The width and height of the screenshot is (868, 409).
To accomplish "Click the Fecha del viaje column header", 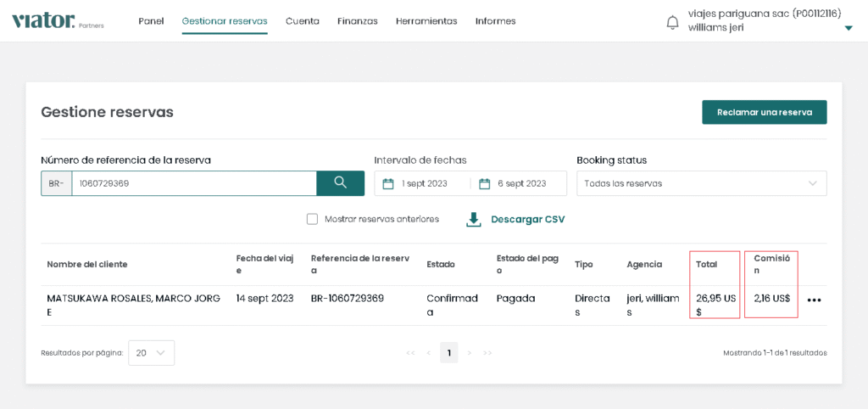I will (264, 265).
